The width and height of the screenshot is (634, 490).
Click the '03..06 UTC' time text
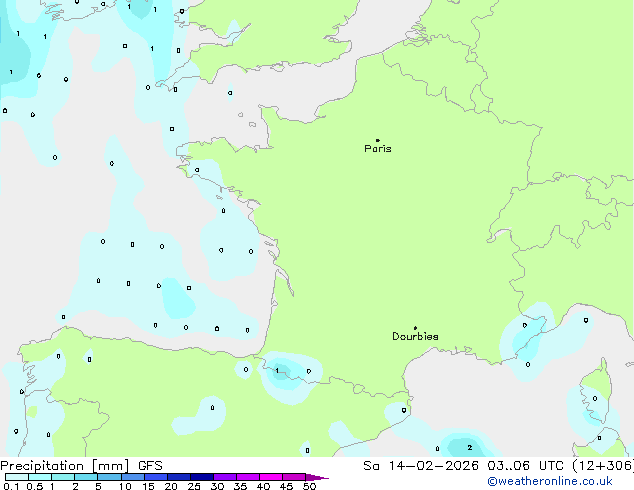click(x=525, y=466)
